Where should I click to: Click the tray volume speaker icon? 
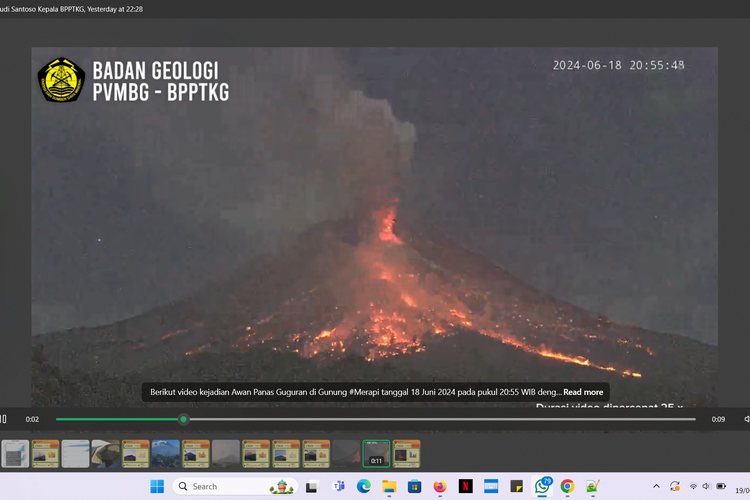tap(706, 486)
